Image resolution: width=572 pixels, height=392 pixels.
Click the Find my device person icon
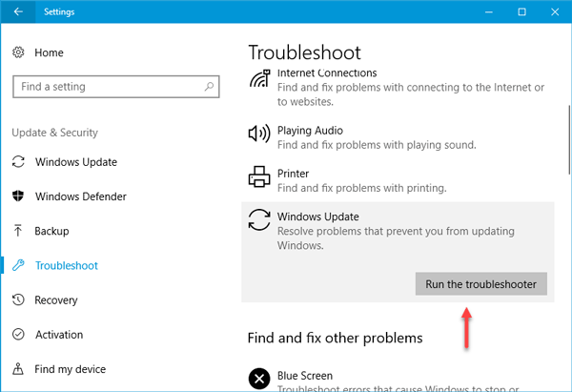click(x=19, y=369)
